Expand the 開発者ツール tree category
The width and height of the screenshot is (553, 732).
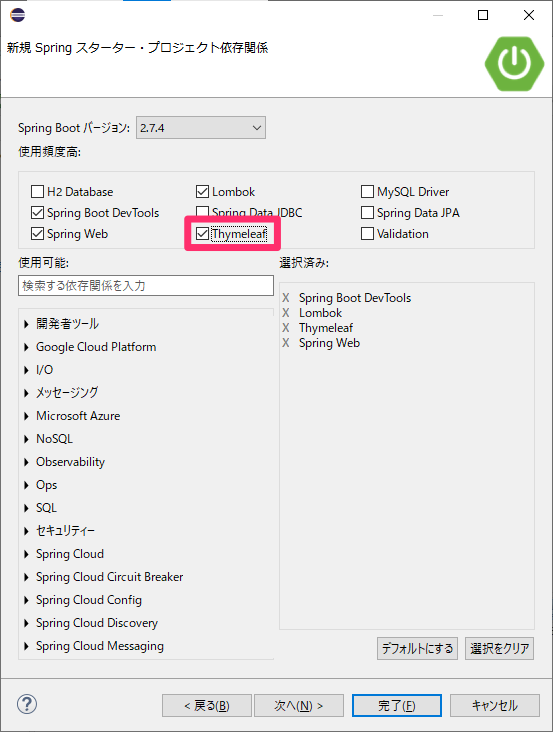click(27, 324)
